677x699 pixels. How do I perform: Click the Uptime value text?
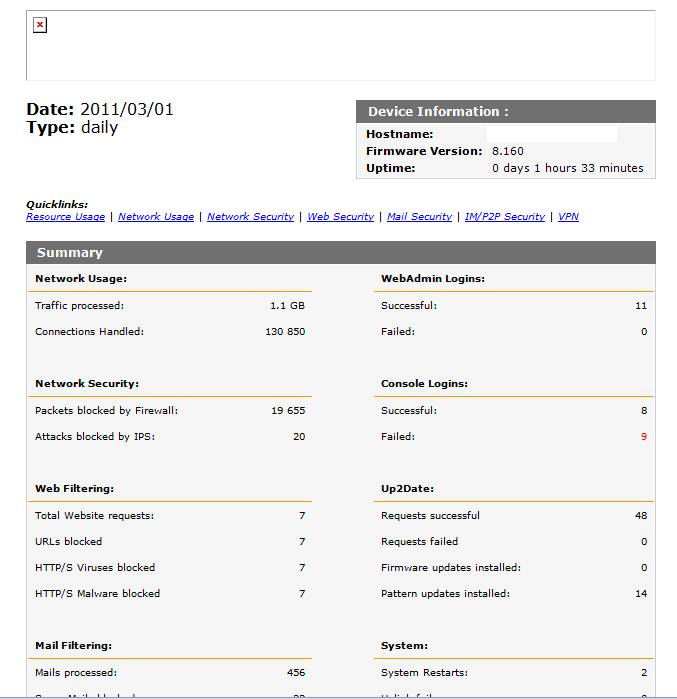click(x=567, y=168)
